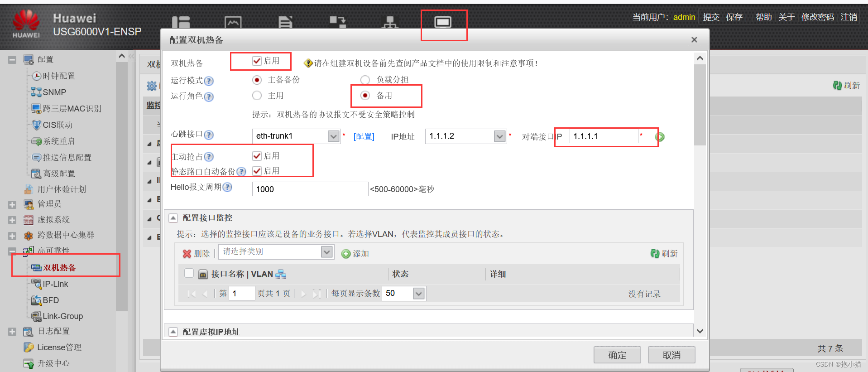The image size is (868, 372).
Task: Collapse 配置接口监控 section
Action: (x=173, y=218)
